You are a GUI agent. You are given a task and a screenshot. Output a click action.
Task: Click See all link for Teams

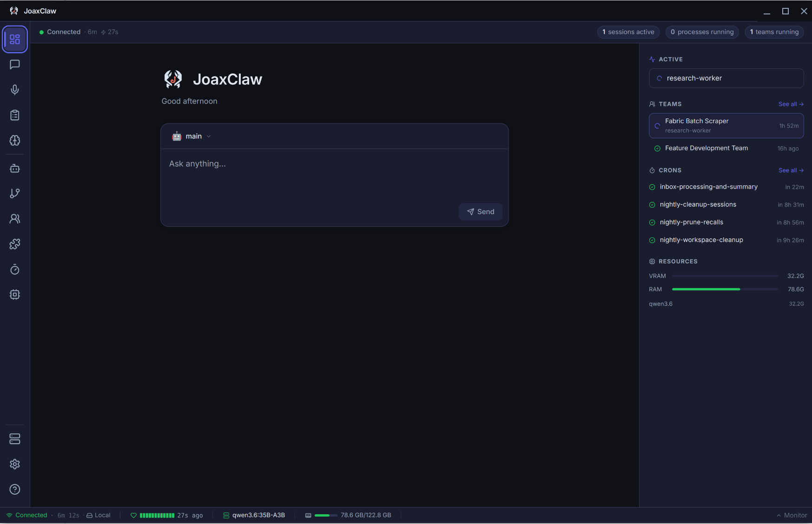(791, 104)
